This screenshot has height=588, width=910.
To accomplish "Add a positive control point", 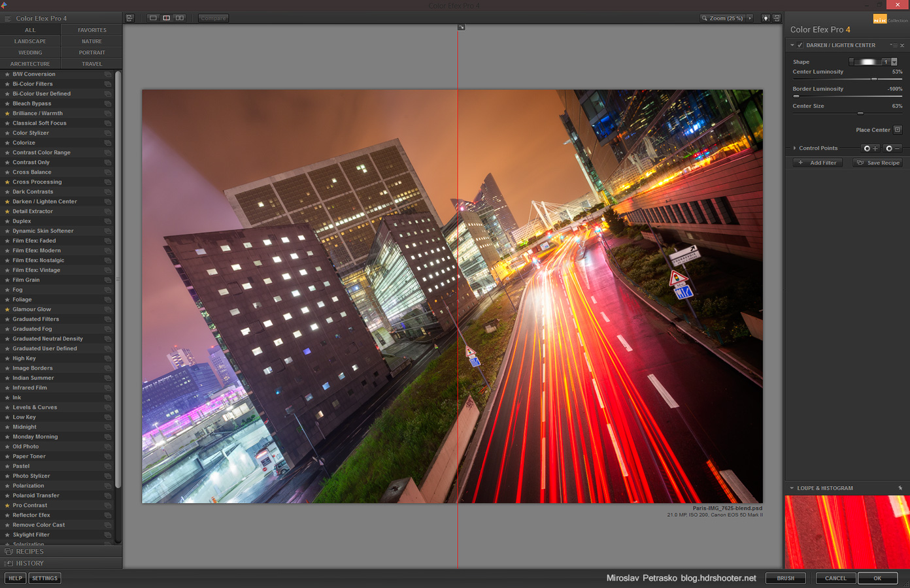I will click(x=870, y=148).
